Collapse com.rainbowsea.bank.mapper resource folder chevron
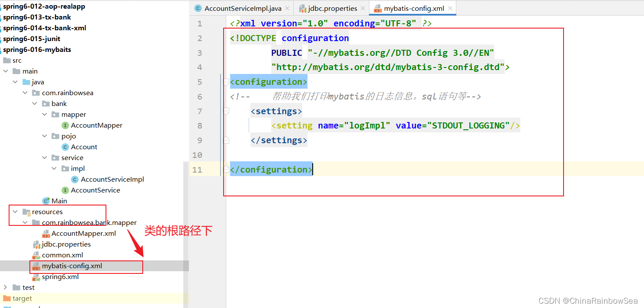The width and height of the screenshot is (644, 308). pyautogui.click(x=25, y=223)
